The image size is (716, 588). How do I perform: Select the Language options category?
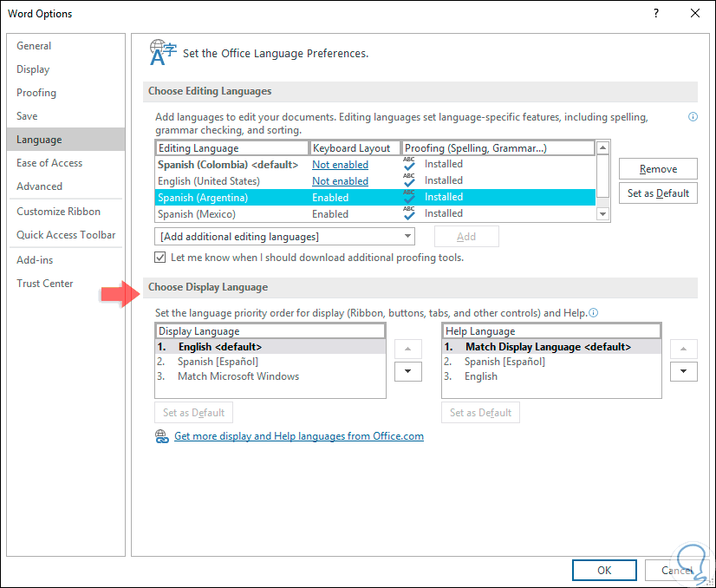pyautogui.click(x=66, y=140)
